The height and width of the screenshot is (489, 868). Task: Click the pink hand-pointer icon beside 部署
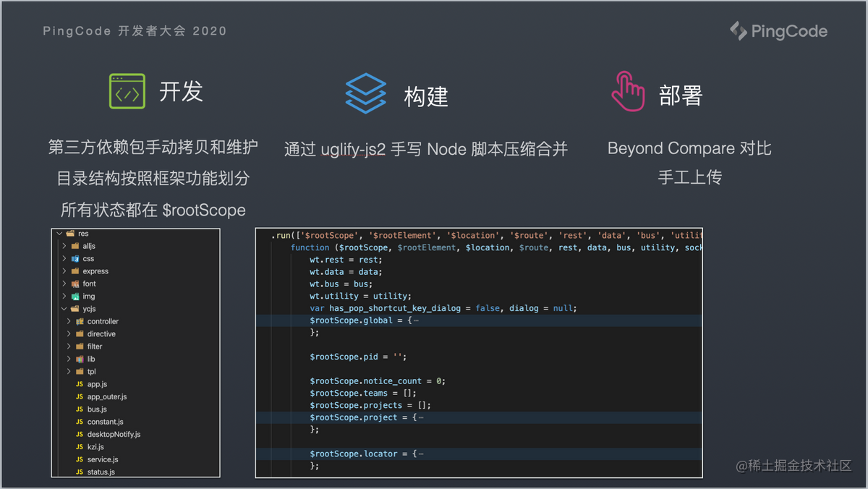pos(627,90)
